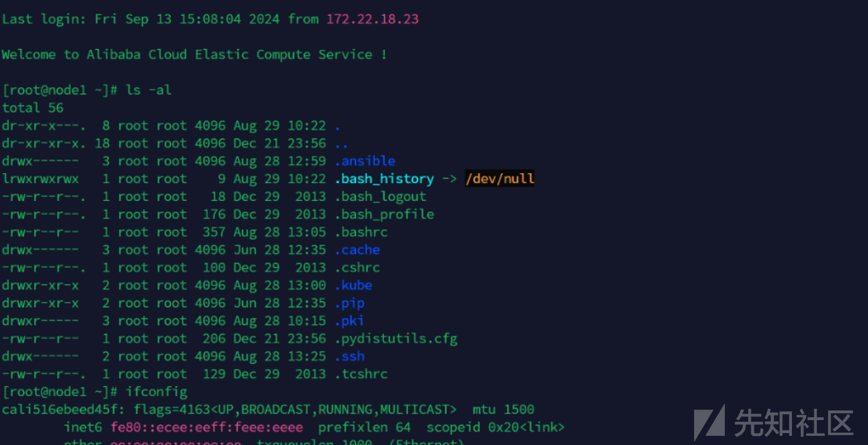Click the login IP address 172.22.18.23
Viewport: 868px width, 445px height.
pyautogui.click(x=373, y=19)
